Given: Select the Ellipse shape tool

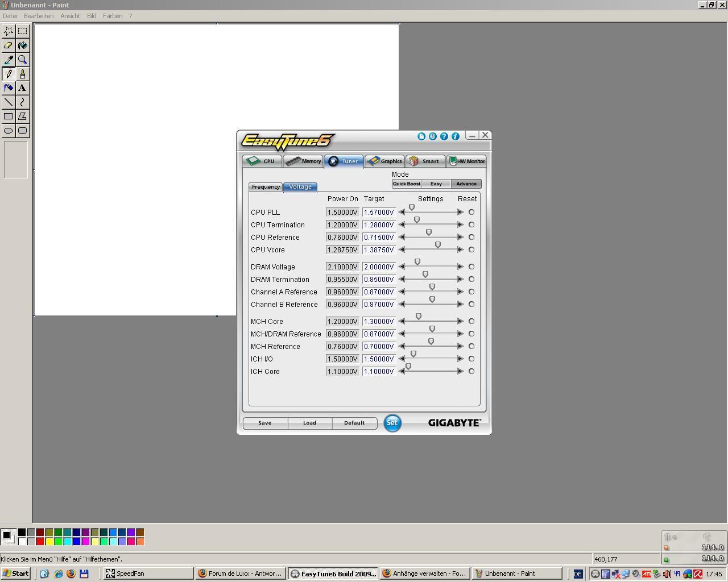Looking at the screenshot, I should [9, 131].
